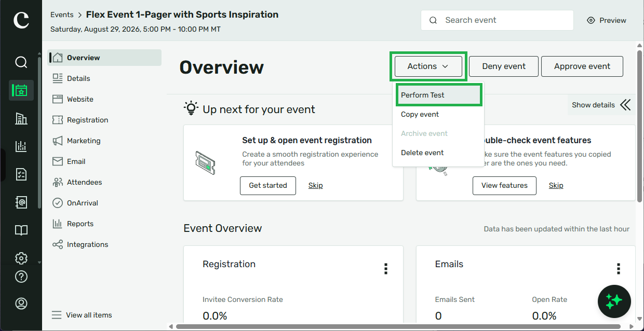Open the global search magnifier icon
The height and width of the screenshot is (331, 644).
[x=21, y=63]
